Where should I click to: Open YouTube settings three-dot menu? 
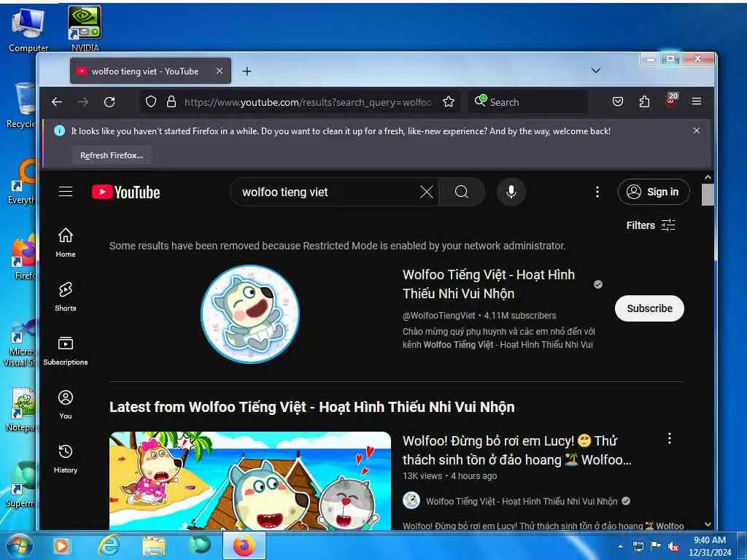597,192
